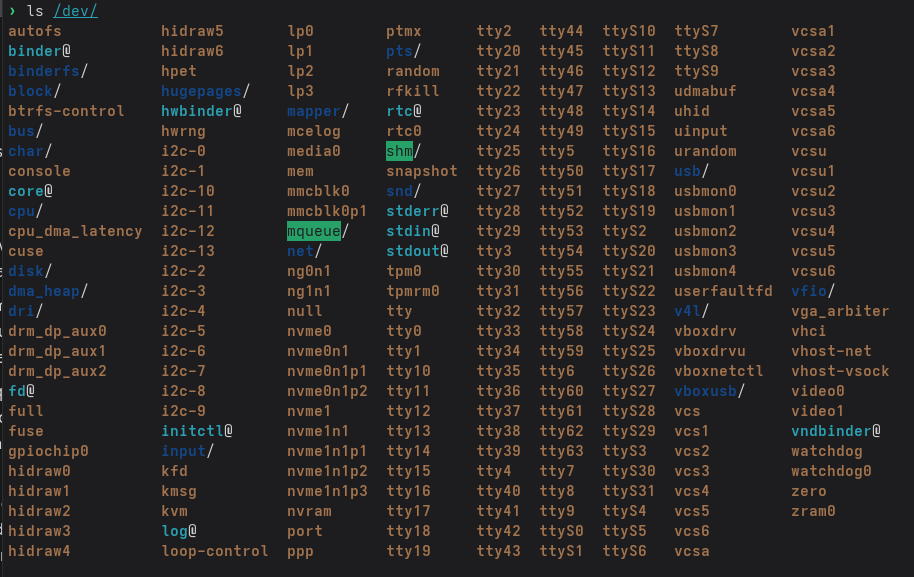The height and width of the screenshot is (577, 914).
Task: Click the hugepages/ directory entry
Action: click(206, 91)
